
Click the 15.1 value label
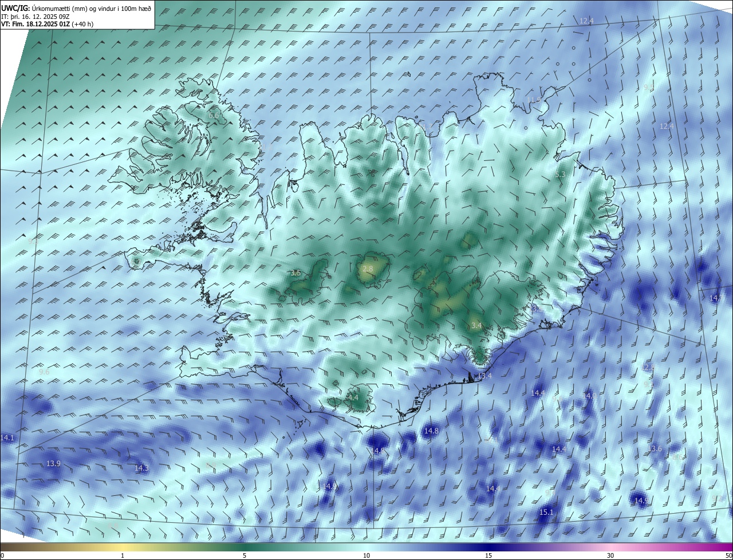point(546,512)
